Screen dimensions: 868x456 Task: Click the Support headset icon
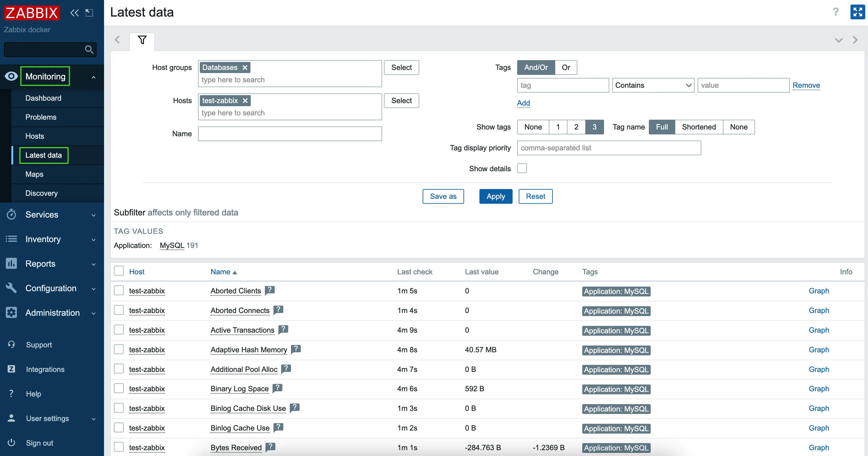[x=11, y=345]
